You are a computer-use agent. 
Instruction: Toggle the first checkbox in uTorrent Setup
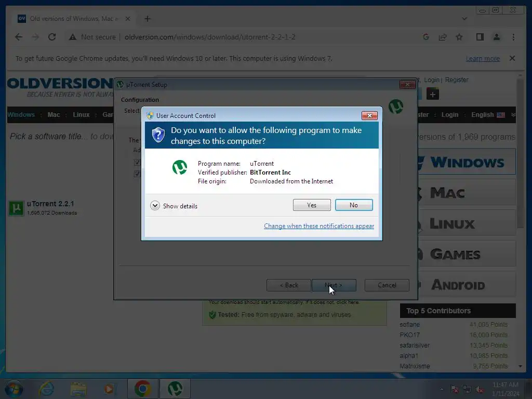[x=137, y=162]
